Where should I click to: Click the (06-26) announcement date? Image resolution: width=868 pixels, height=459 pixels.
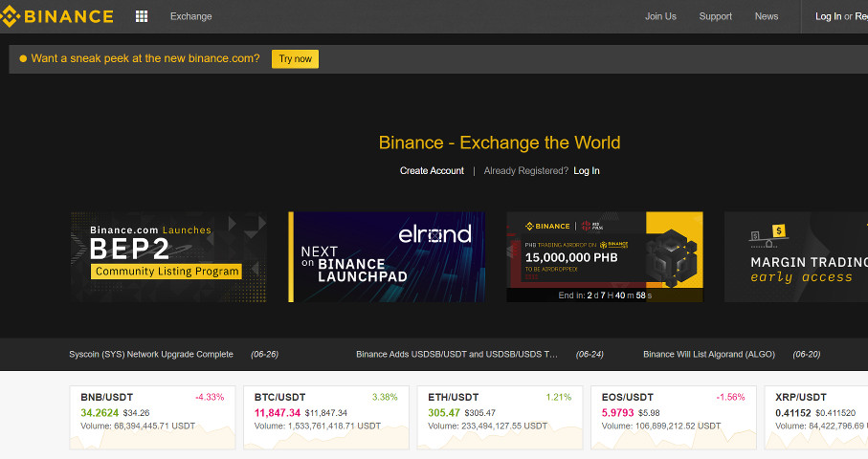(x=264, y=355)
